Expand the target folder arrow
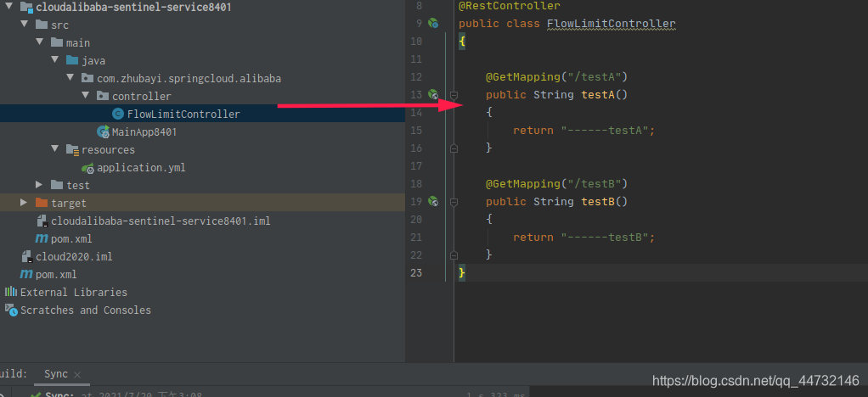The width and height of the screenshot is (868, 397). point(24,203)
